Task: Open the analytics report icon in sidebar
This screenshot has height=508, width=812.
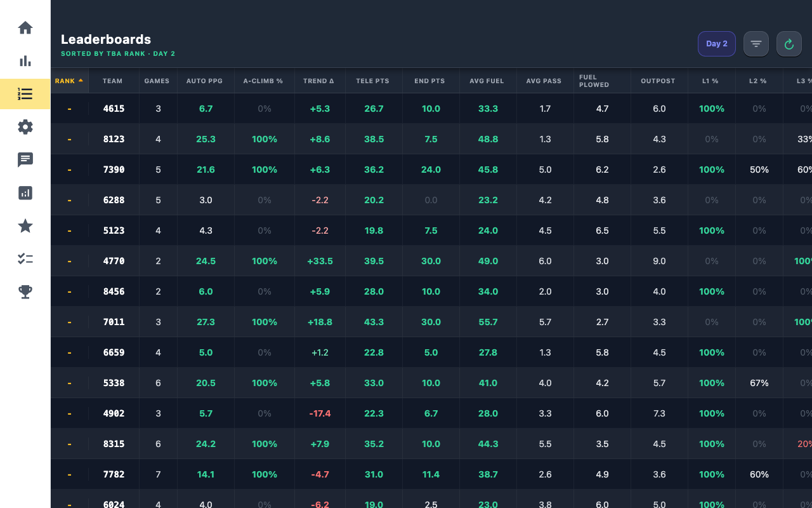Action: click(x=25, y=193)
